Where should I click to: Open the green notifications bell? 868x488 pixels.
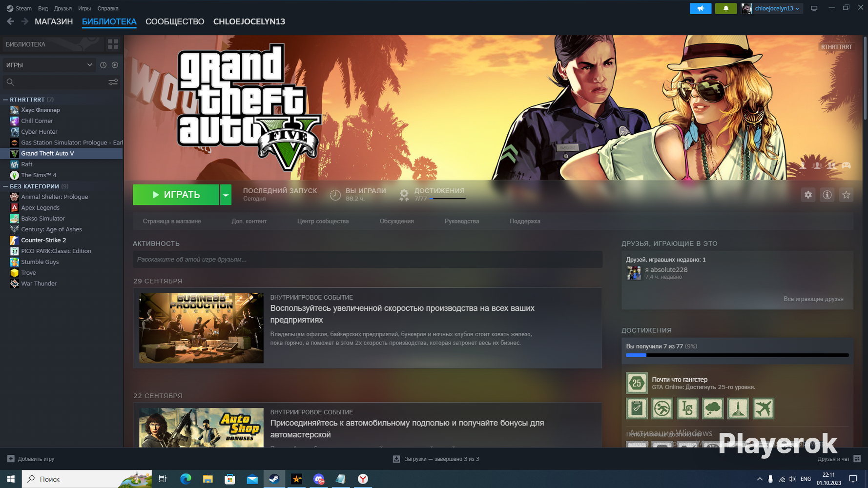725,8
